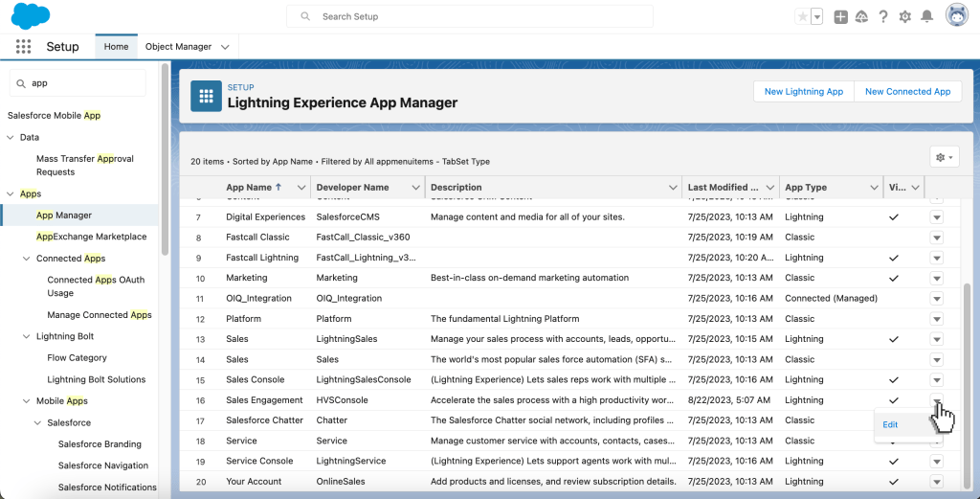
Task: Collapse the Salesforce sub-node in Mobile Apps
Action: point(37,422)
